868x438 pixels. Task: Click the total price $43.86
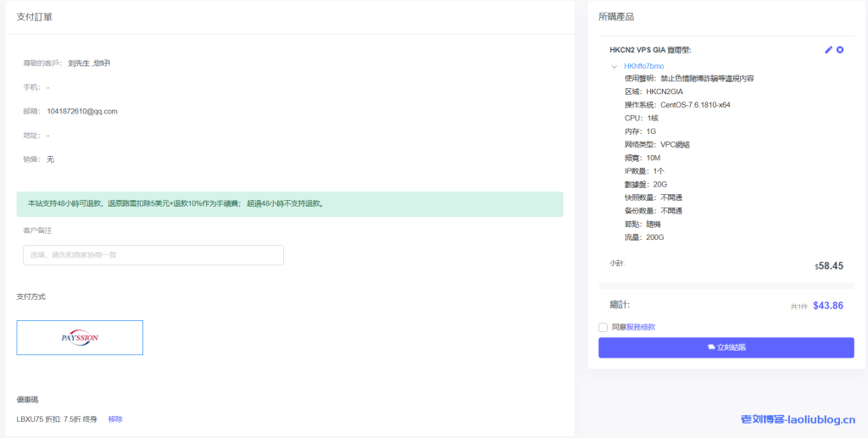(827, 306)
